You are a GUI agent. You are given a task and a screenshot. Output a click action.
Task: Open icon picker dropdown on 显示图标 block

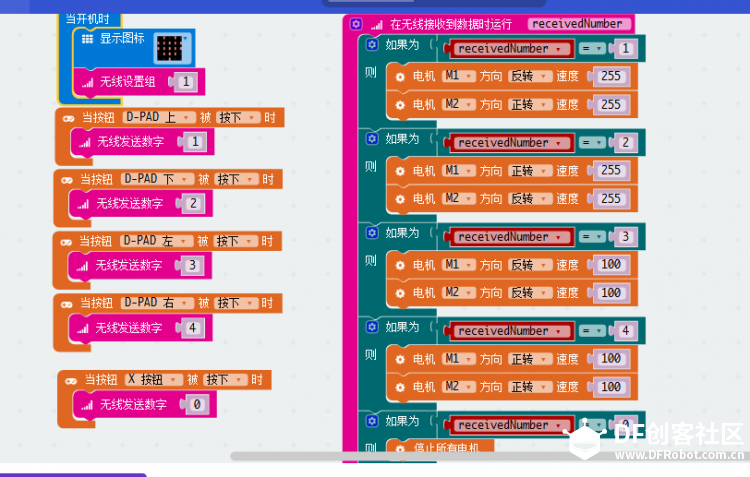pos(173,48)
